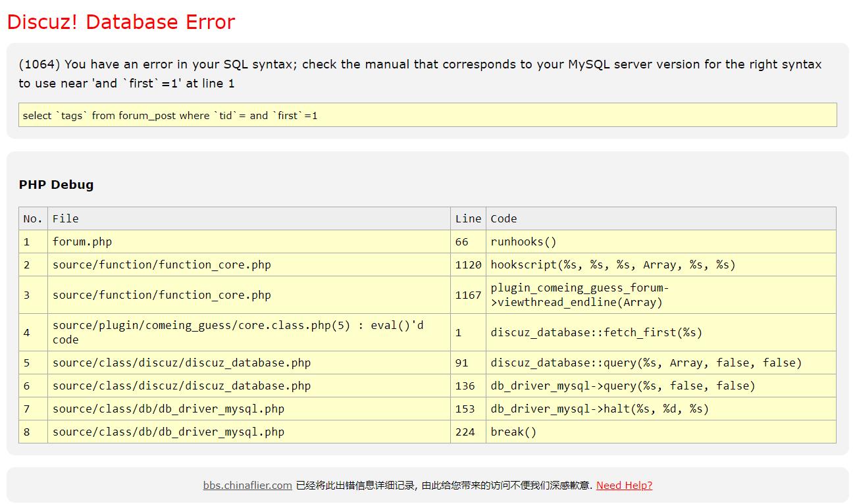The width and height of the screenshot is (855, 504).
Task: Click the Code column header
Action: 661,218
